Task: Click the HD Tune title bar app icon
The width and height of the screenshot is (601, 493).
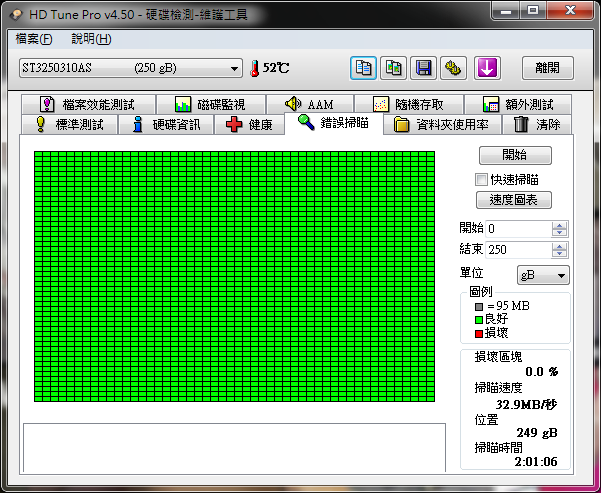Action: (17, 15)
